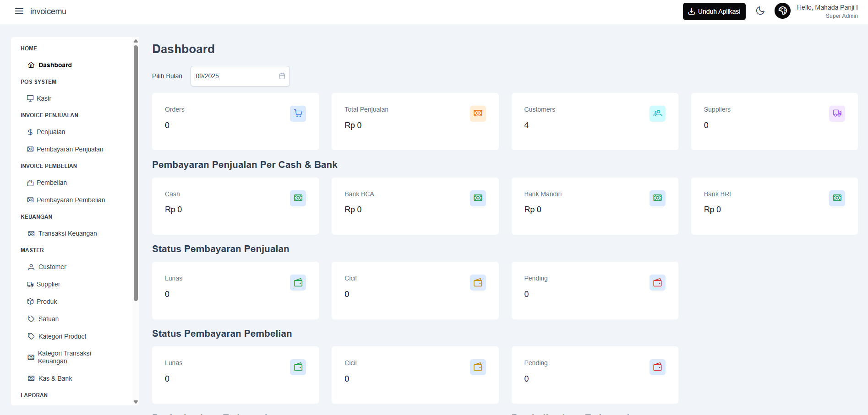
Task: Click the green wallet icon on Lunas card
Action: [x=298, y=282]
